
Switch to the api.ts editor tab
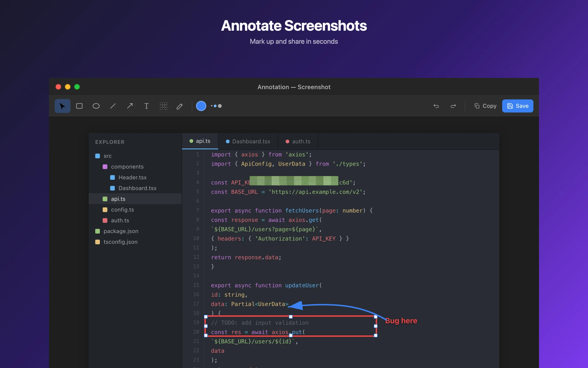200,141
